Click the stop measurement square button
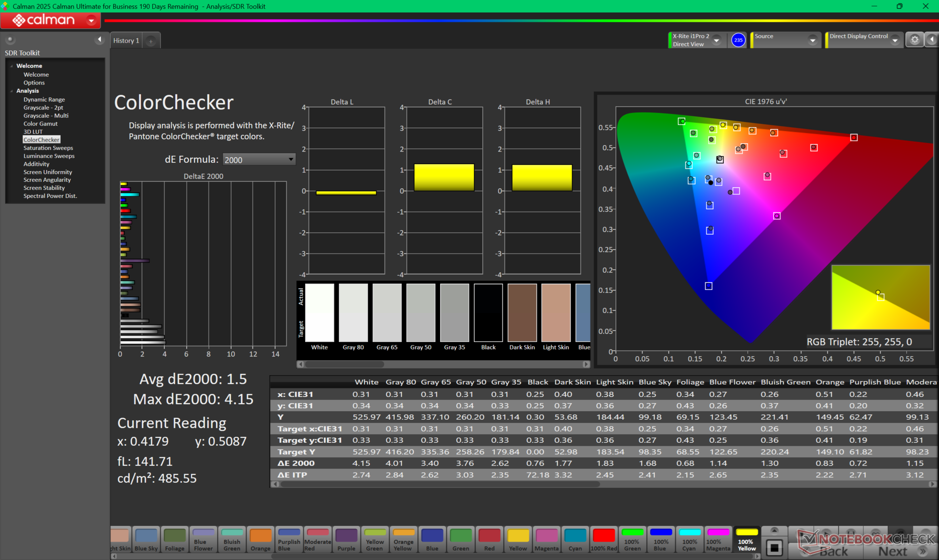 point(774,548)
